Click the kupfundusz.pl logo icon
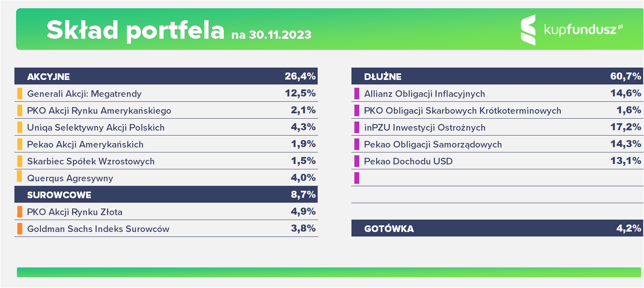The height and width of the screenshot is (288, 644). coord(528,30)
